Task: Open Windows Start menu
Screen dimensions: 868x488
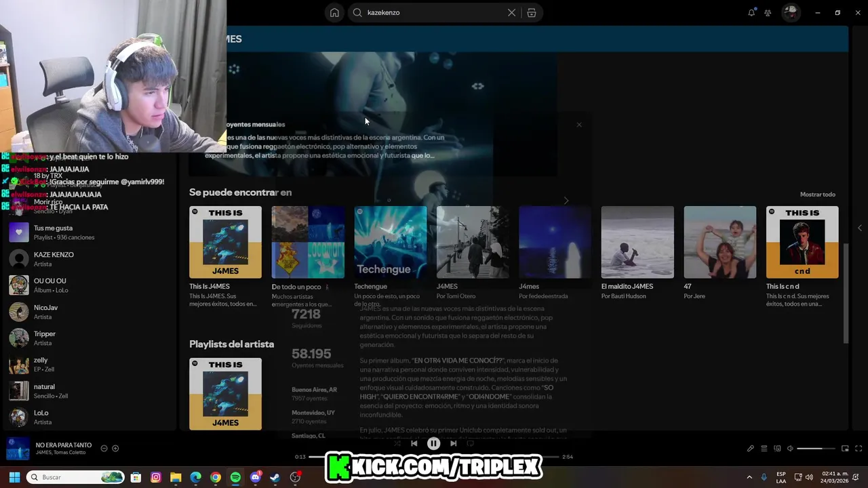Action: click(x=14, y=477)
